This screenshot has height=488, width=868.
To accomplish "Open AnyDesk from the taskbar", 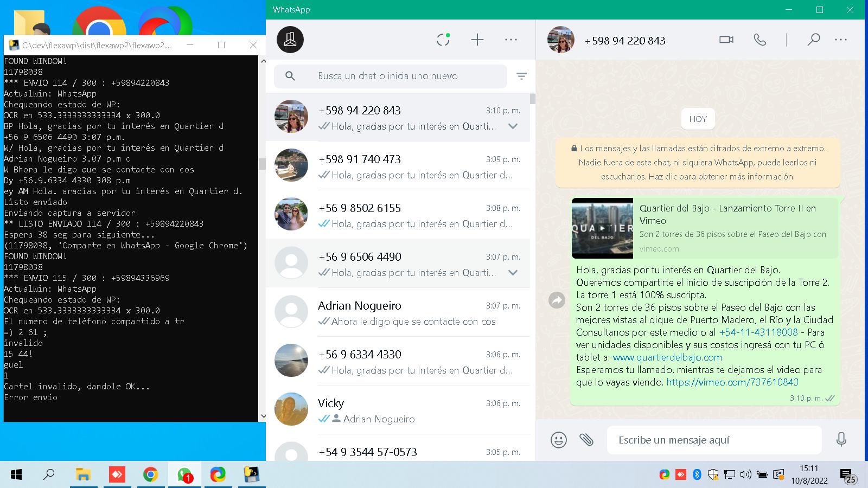I will click(117, 475).
